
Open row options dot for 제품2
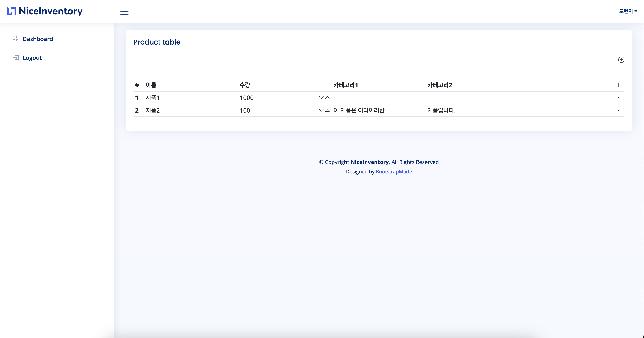tap(618, 110)
